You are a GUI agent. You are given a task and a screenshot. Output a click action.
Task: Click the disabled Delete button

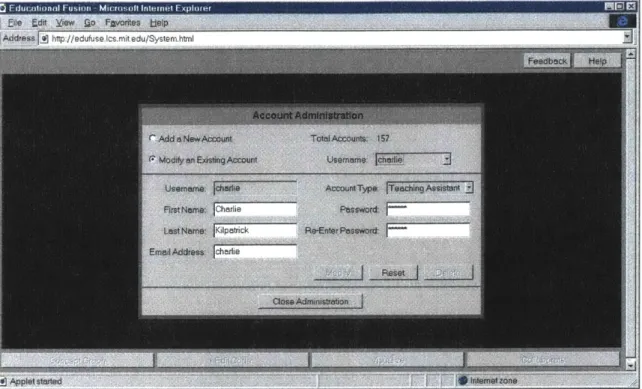click(x=448, y=273)
